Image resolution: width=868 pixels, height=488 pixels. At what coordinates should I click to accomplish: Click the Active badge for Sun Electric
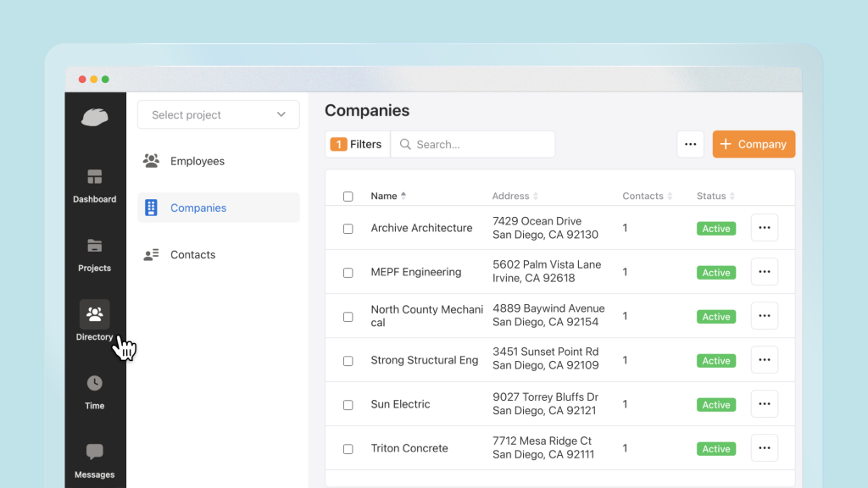pyautogui.click(x=716, y=405)
